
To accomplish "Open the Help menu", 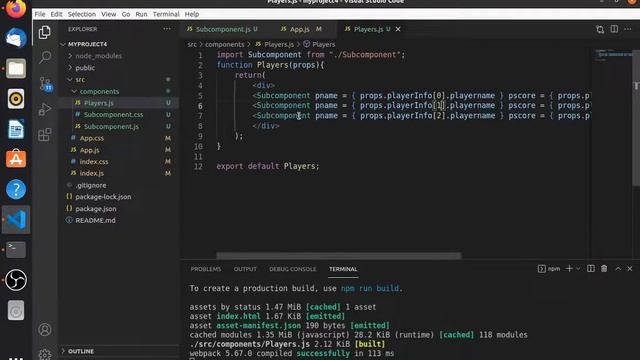I will click(192, 14).
